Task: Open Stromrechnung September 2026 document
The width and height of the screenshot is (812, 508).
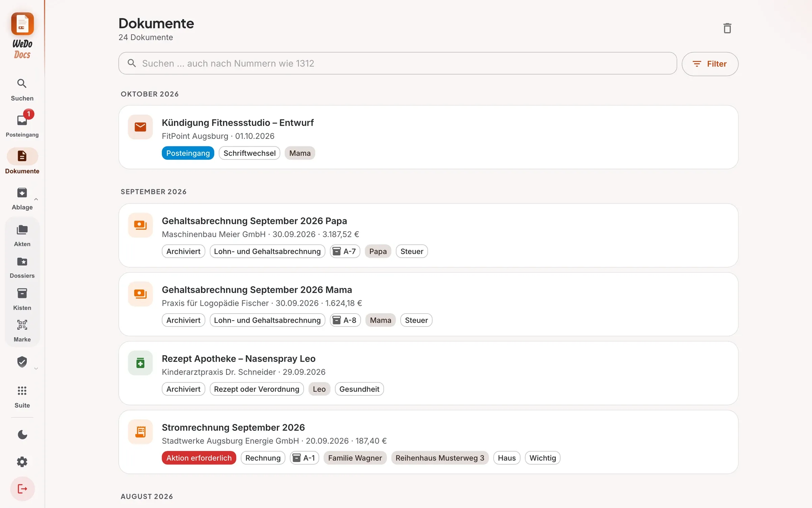Action: 428,442
